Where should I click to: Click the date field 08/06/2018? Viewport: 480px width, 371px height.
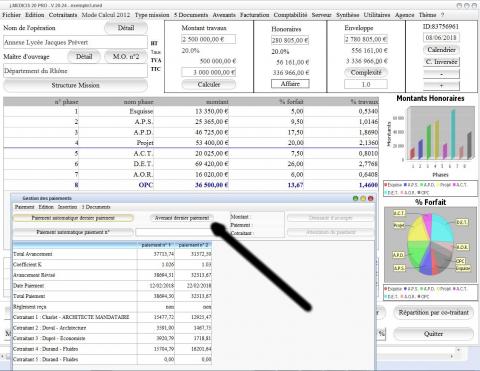(441, 37)
